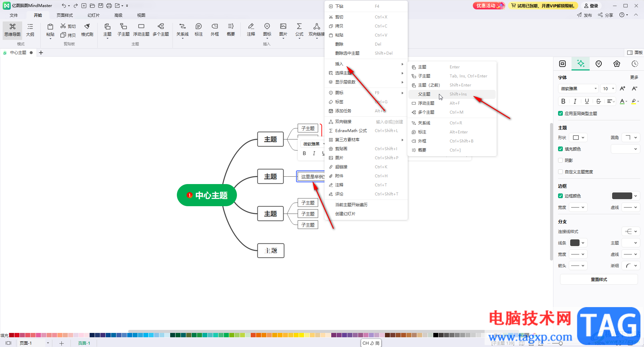
Task: Open the arrow (箭头) style dropdown
Action: pyautogui.click(x=578, y=266)
